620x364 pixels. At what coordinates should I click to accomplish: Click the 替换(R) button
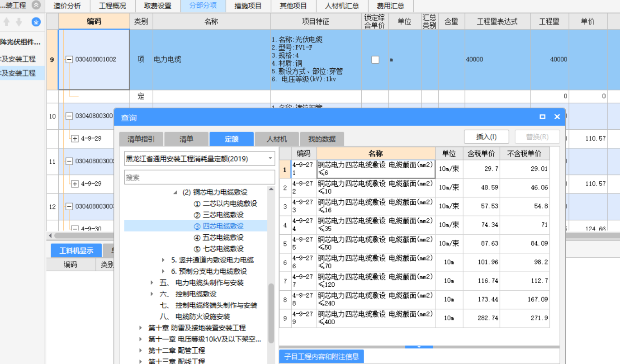pos(537,137)
